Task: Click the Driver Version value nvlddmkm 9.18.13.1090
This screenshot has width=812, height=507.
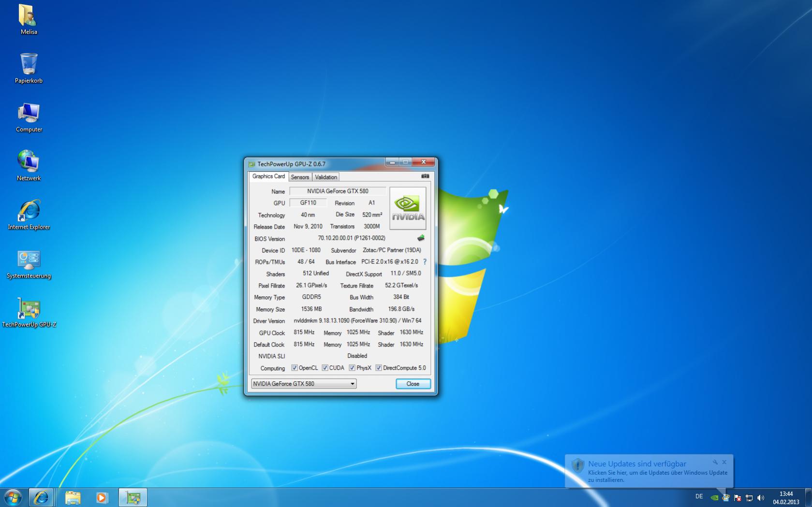Action: point(357,321)
